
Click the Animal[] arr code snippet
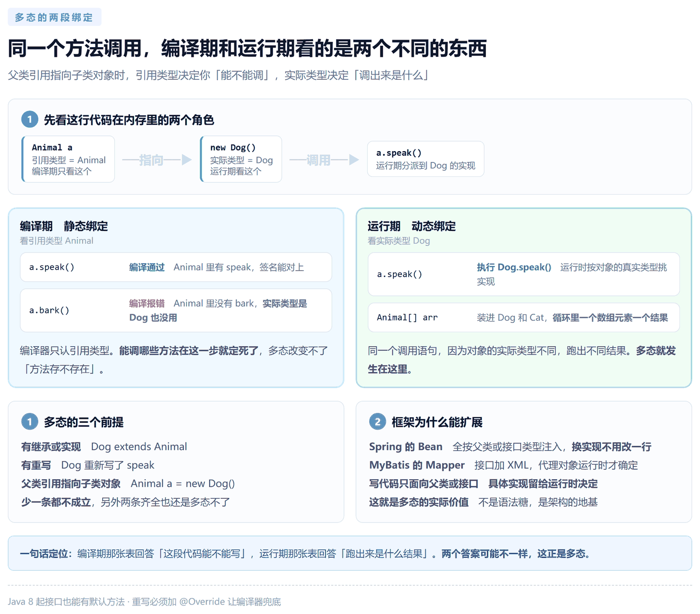(407, 318)
